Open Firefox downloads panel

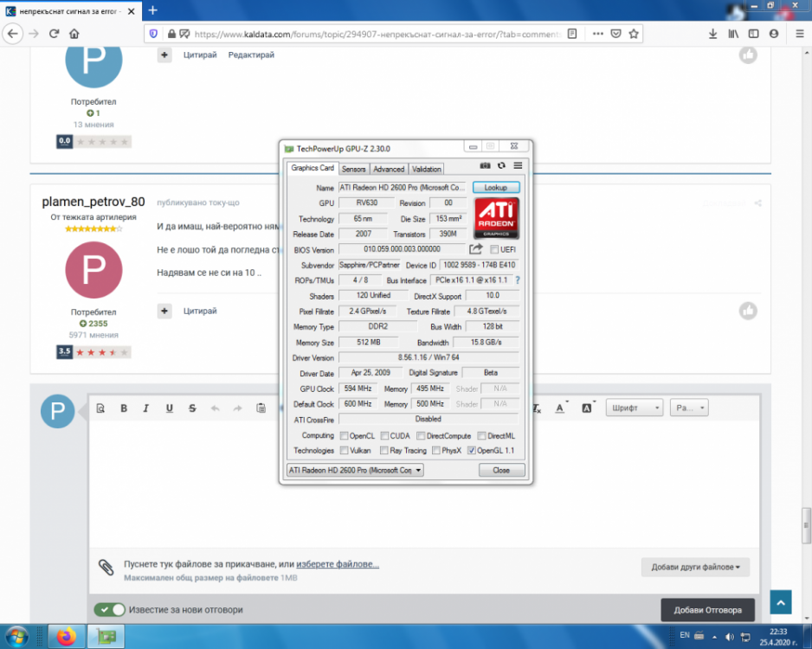tap(712, 34)
